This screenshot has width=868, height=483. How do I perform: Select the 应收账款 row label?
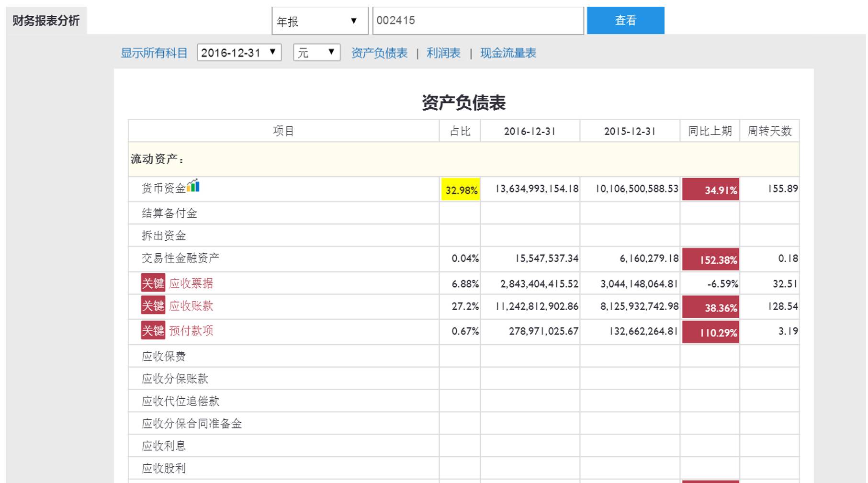click(x=192, y=306)
